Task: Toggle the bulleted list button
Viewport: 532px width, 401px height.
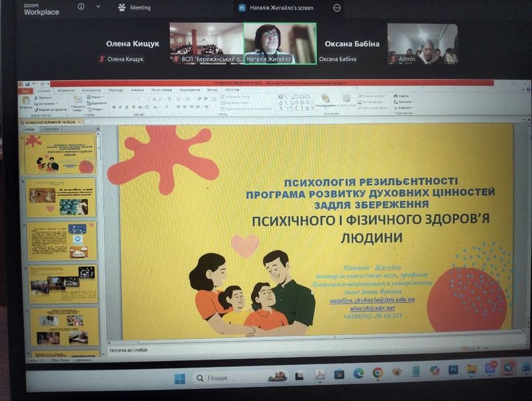Action: click(x=178, y=99)
